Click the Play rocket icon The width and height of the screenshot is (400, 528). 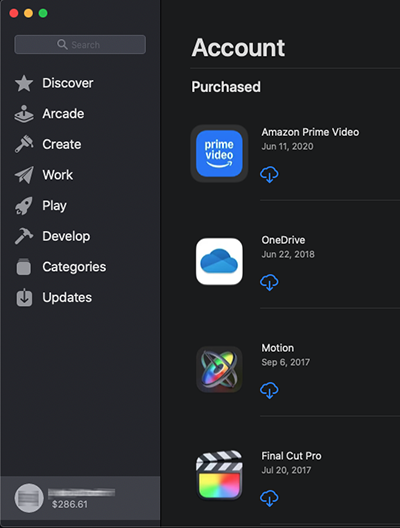[24, 205]
